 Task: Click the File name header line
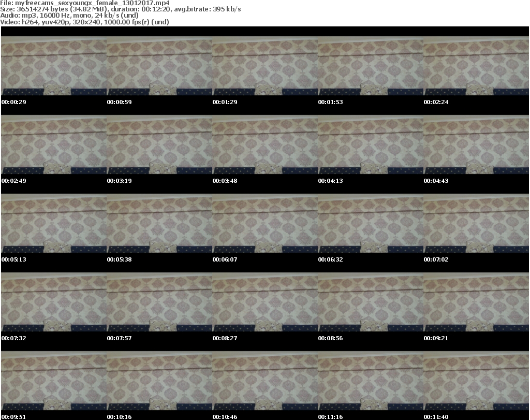click(85, 3)
